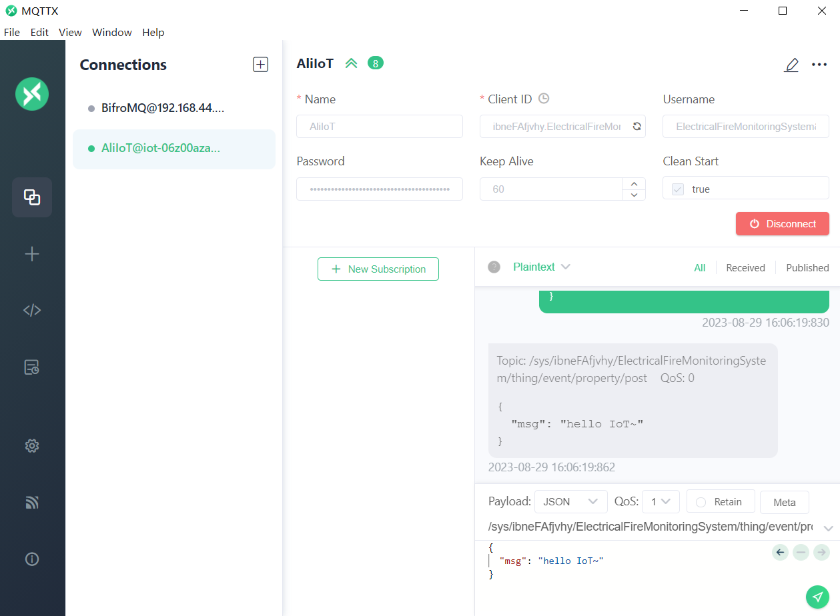This screenshot has width=840, height=616.
Task: Click the help question mark icon
Action: [494, 267]
